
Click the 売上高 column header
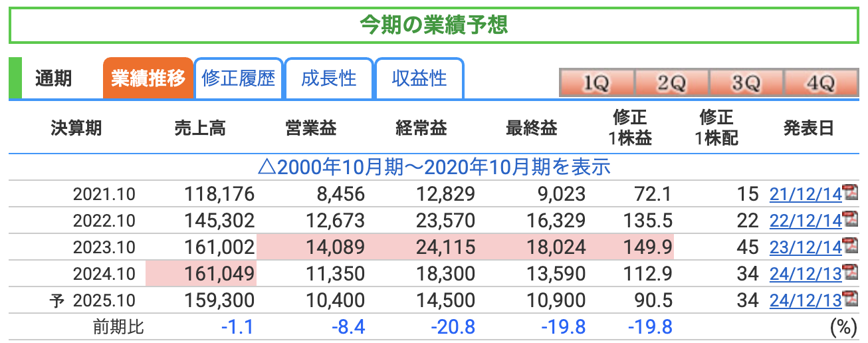[x=200, y=128]
